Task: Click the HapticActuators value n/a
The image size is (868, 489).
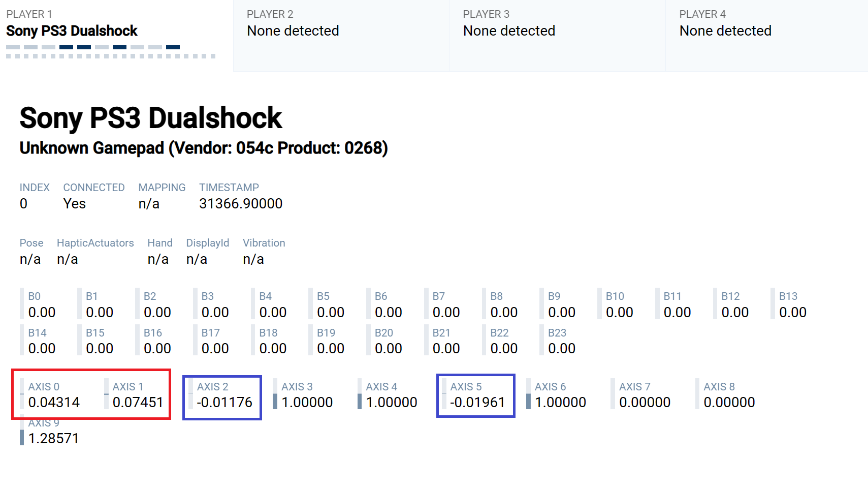Action: pyautogui.click(x=67, y=259)
